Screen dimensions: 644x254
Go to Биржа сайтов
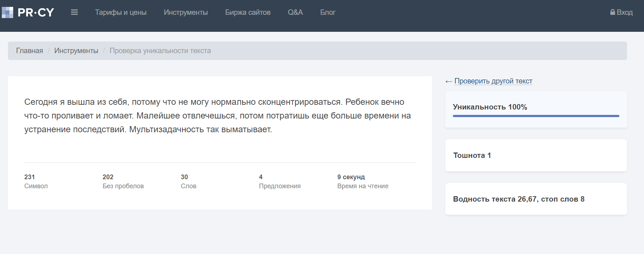coord(248,12)
